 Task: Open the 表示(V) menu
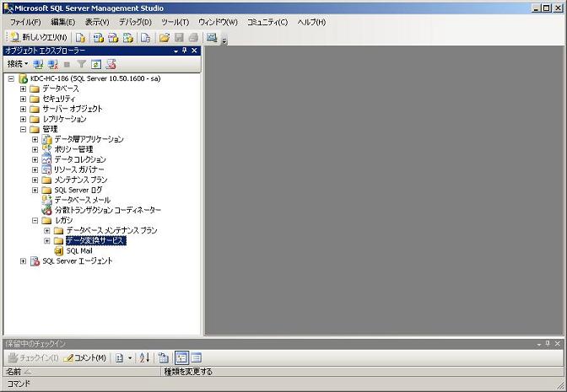click(97, 22)
